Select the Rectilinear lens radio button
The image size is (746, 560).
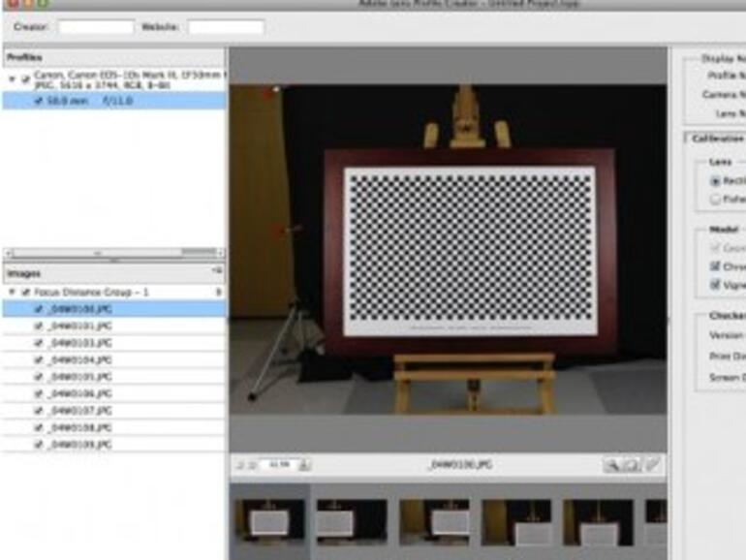pos(715,181)
